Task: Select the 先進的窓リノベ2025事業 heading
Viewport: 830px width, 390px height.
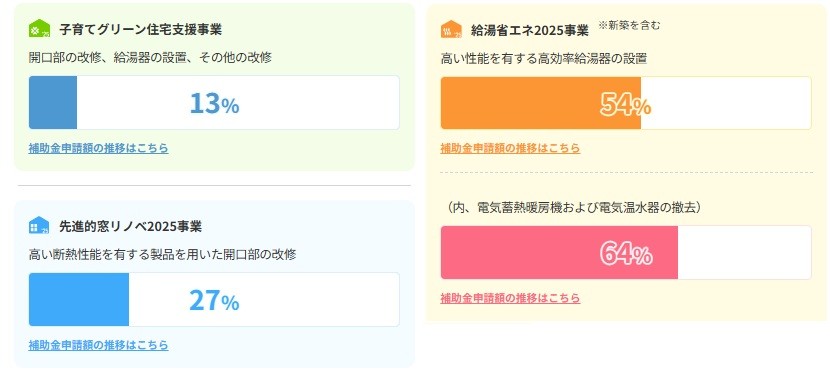Action: click(x=130, y=226)
